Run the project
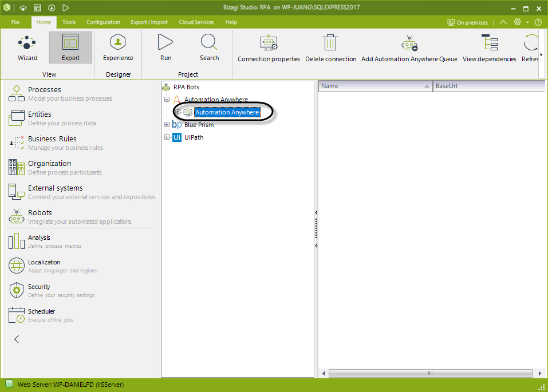Screen dimensions: 548x392 tap(165, 48)
